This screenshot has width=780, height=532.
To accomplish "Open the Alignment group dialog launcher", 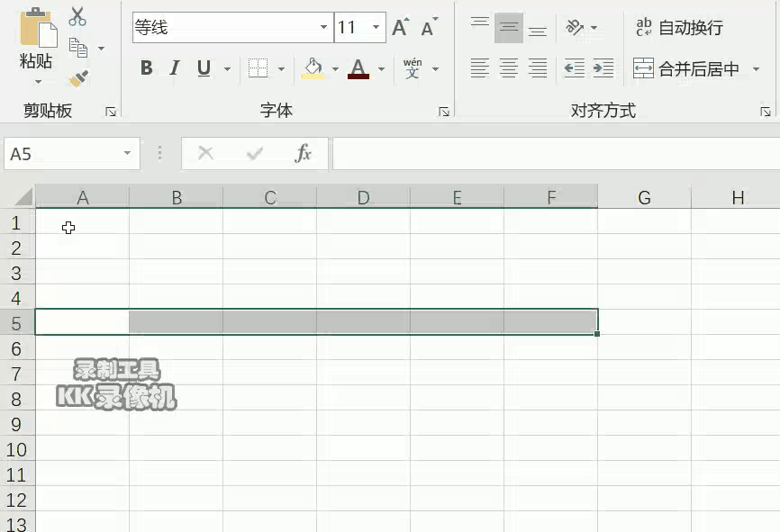I will coord(766,112).
